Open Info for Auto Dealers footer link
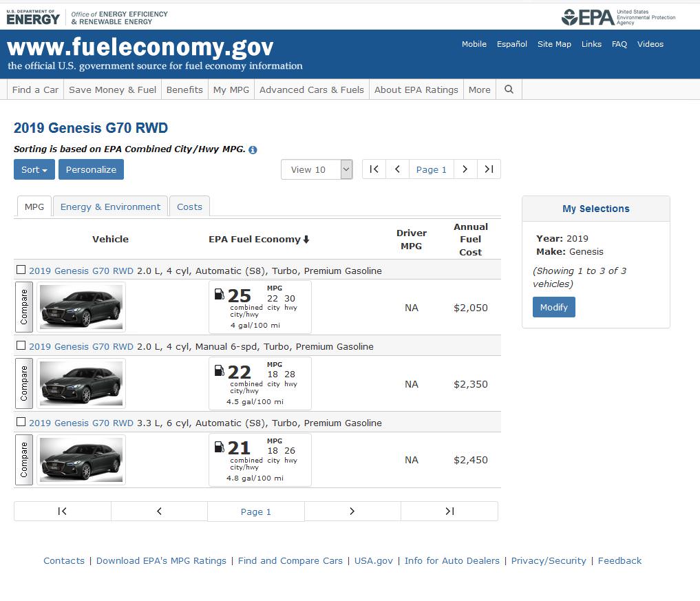 pyautogui.click(x=452, y=561)
